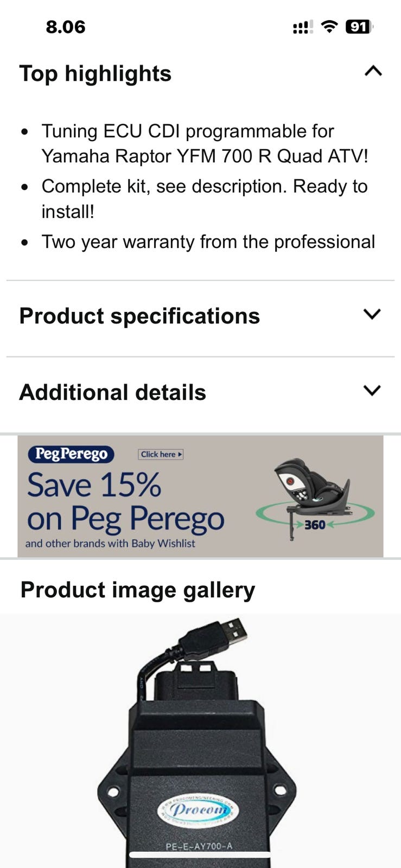
Task: Expand Additional details chevron arrow
Action: [372, 391]
